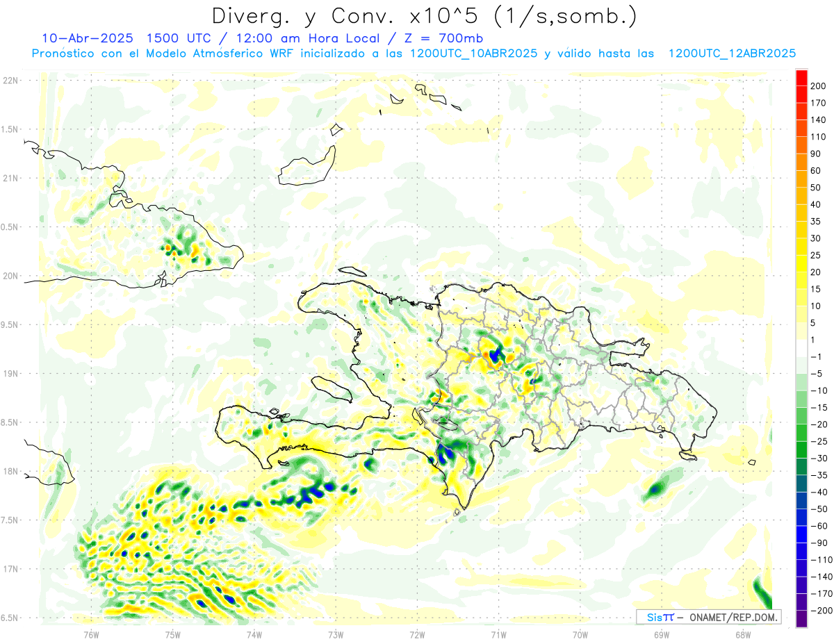Click the purple swatch below the -200 label
Screen dimensions: 834x644
(x=802, y=619)
